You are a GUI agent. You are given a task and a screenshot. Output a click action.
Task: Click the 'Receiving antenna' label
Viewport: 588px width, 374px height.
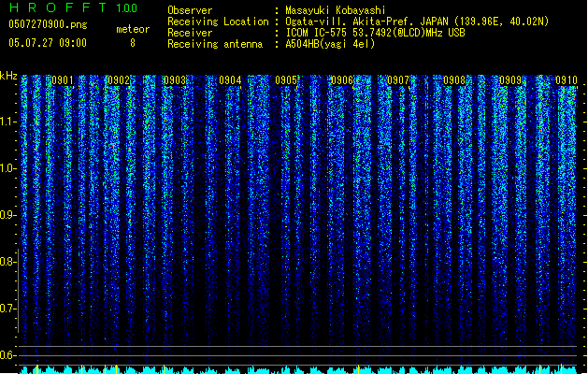(215, 44)
